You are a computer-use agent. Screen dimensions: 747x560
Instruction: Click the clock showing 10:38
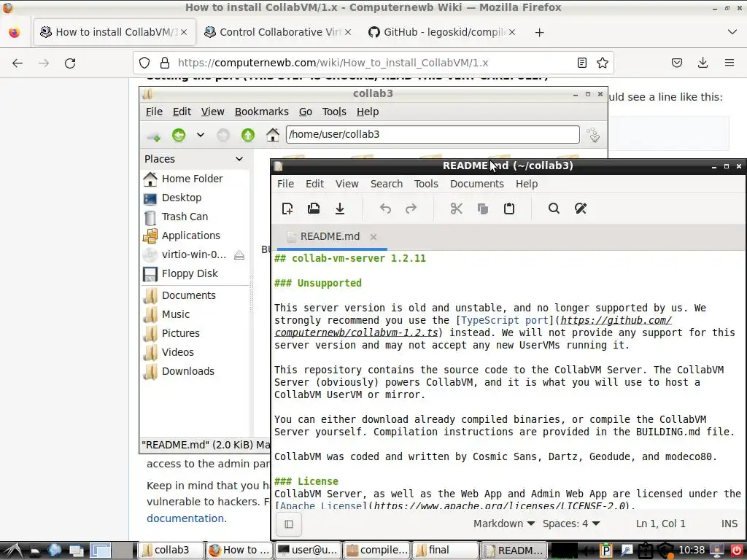692,550
